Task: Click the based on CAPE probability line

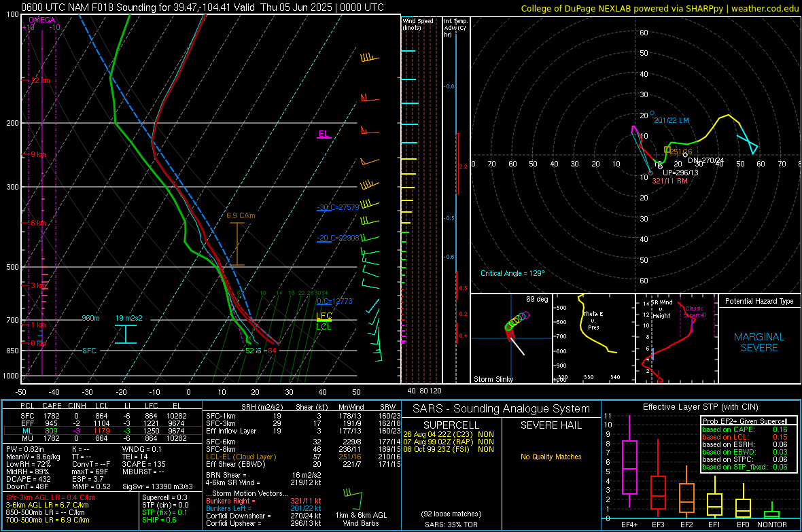Action: pyautogui.click(x=745, y=429)
